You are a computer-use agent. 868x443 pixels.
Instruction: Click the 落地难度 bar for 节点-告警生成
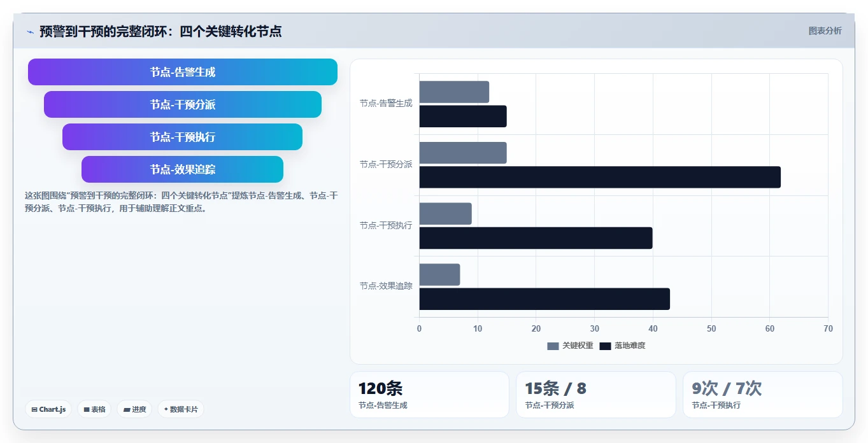463,116
